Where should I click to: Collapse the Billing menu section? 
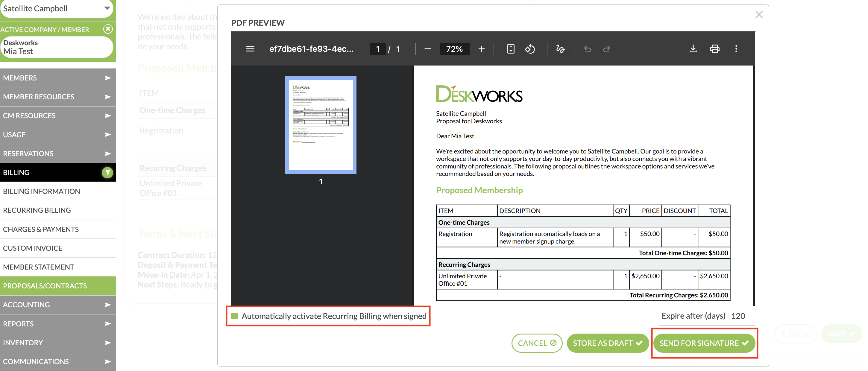click(x=107, y=173)
